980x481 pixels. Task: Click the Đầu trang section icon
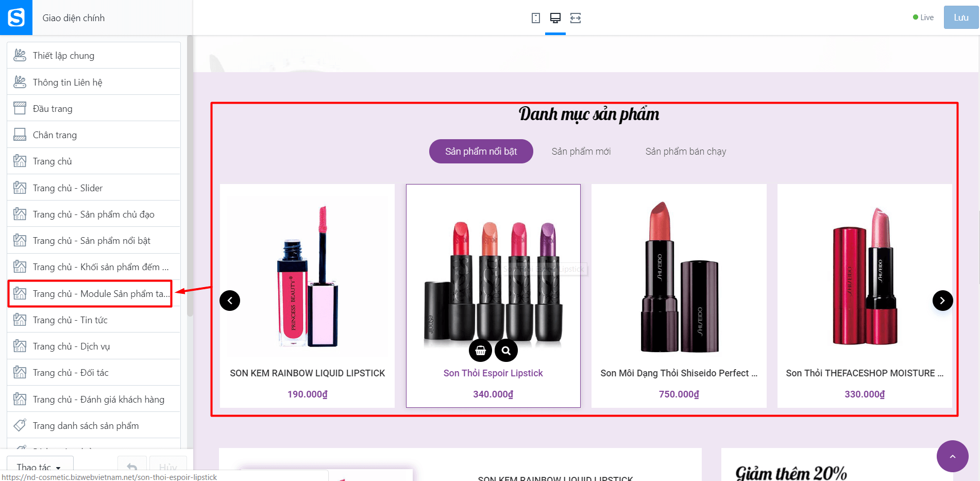tap(20, 108)
